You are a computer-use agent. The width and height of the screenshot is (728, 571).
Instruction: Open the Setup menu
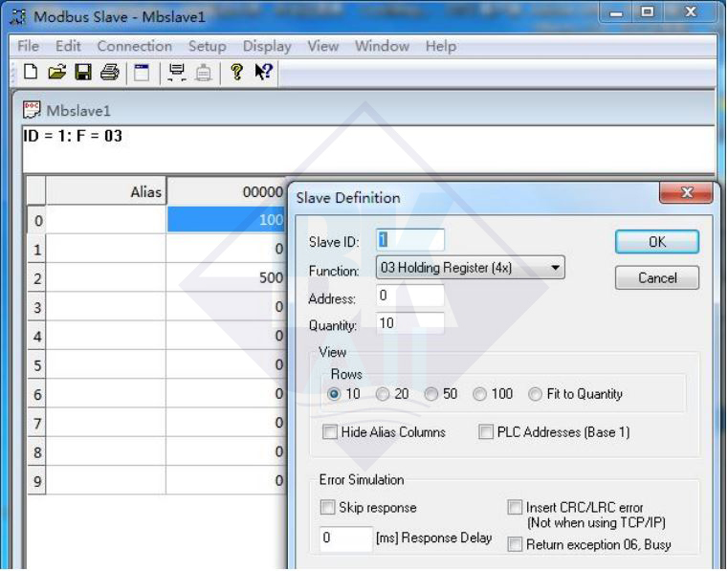click(x=207, y=47)
